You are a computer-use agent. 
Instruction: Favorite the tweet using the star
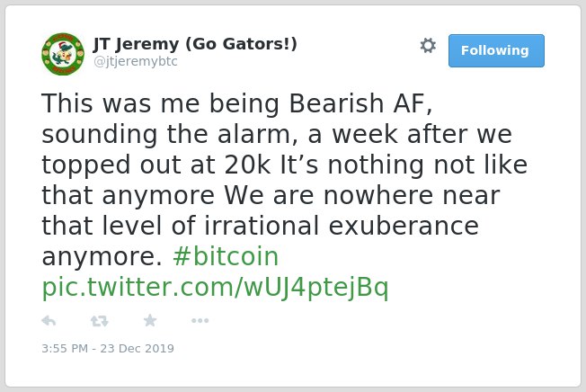[x=150, y=320]
